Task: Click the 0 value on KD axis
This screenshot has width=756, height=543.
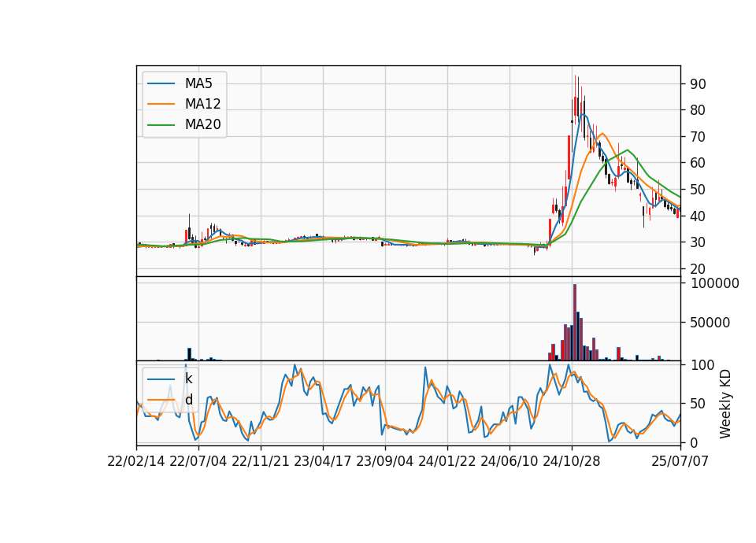Action: coord(694,442)
